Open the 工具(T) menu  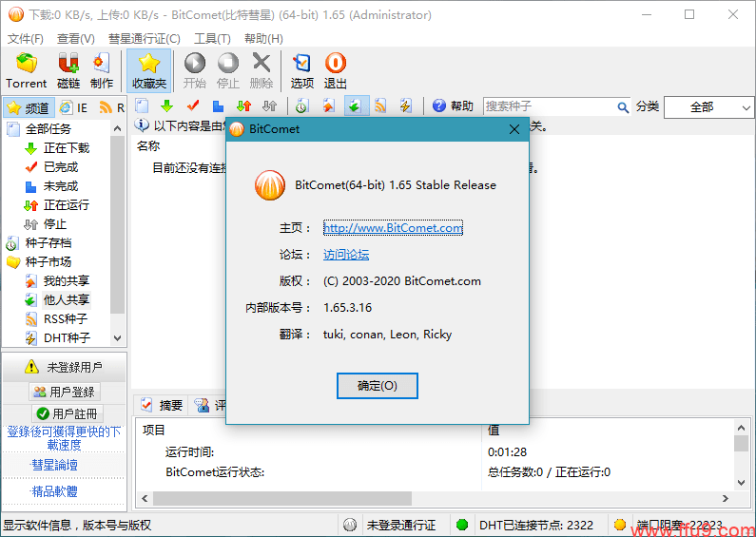[x=212, y=39]
